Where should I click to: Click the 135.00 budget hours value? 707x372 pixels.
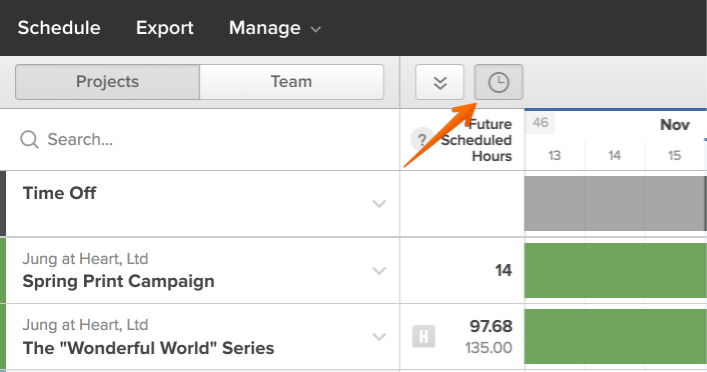pyautogui.click(x=489, y=348)
